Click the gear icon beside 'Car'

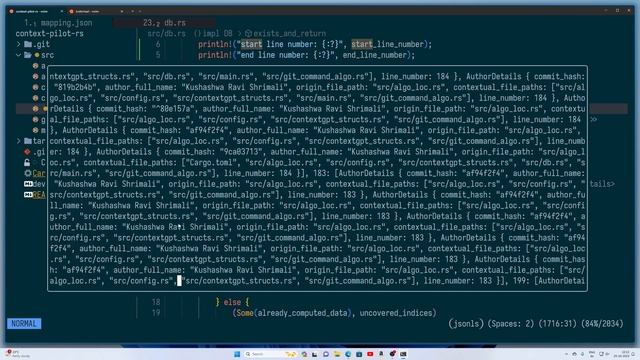[x=28, y=173]
